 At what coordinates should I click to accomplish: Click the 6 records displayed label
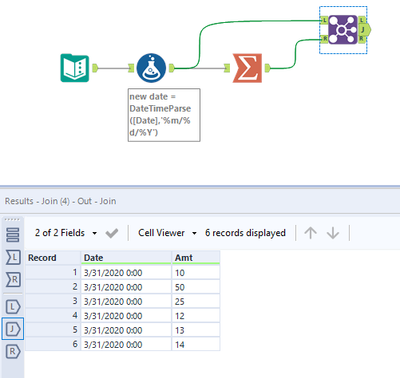pos(245,233)
